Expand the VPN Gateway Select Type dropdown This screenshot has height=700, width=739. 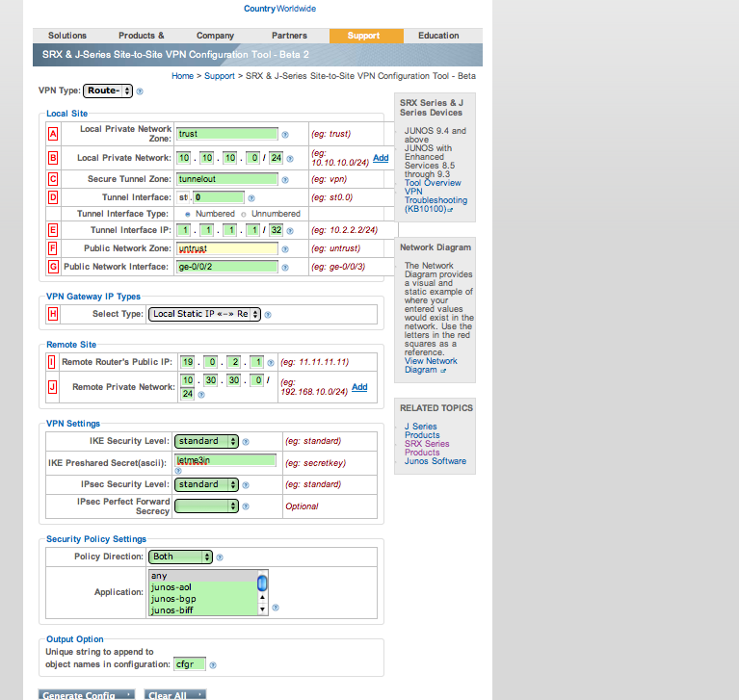[x=204, y=314]
